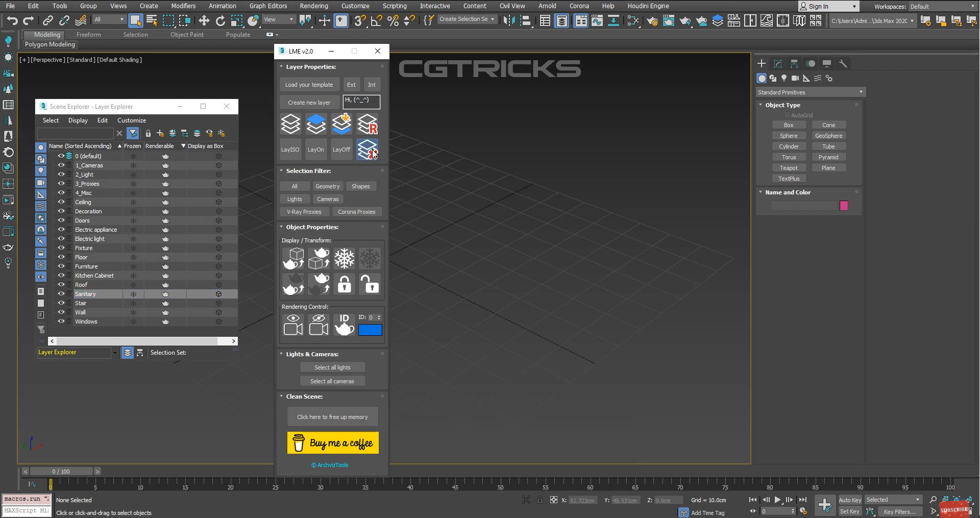Switch to the Freeform tab

point(89,34)
